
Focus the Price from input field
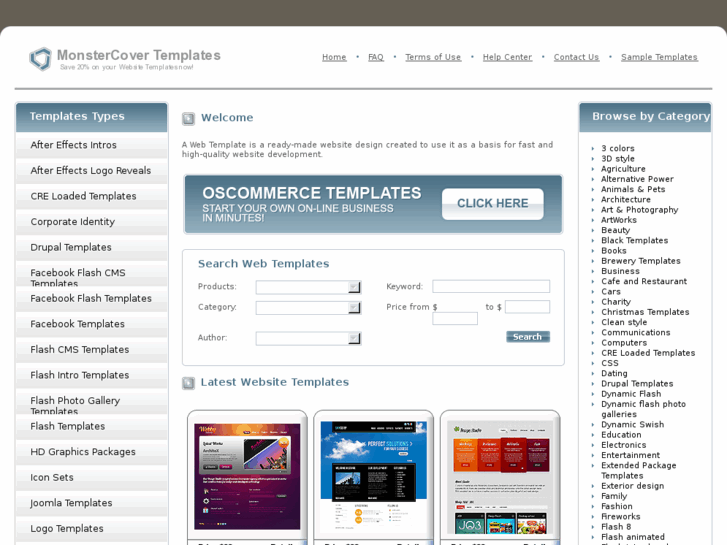pos(455,318)
